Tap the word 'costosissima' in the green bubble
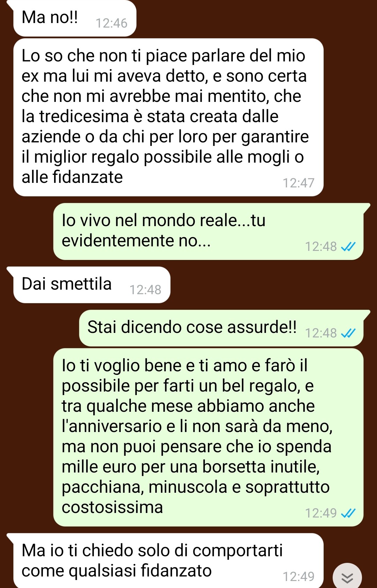The image size is (377, 588). 112,507
